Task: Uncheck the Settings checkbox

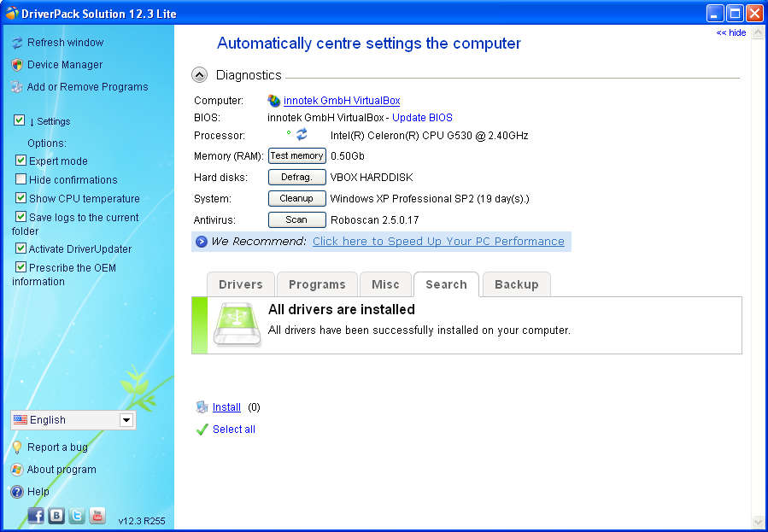Action: (x=19, y=120)
